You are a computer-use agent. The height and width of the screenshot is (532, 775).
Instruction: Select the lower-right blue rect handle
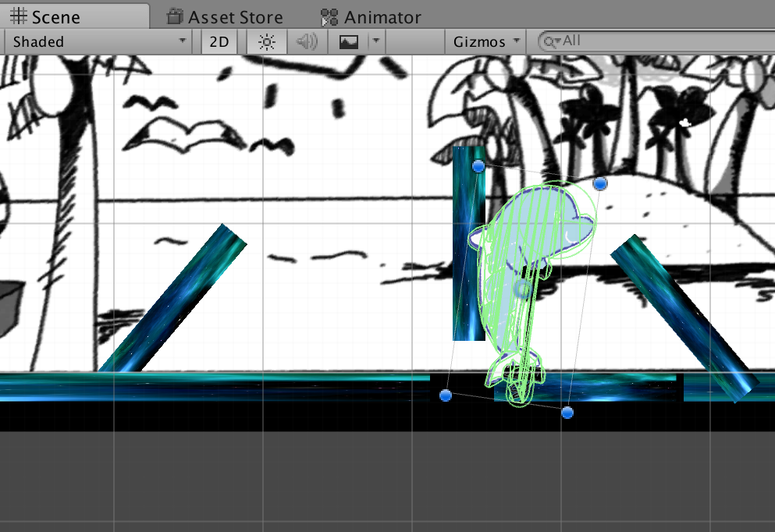(x=567, y=413)
